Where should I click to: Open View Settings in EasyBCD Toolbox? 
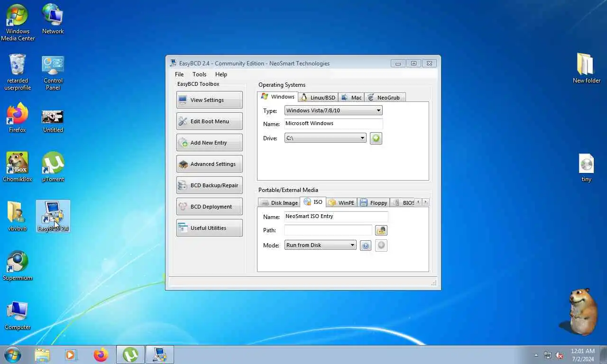209,100
